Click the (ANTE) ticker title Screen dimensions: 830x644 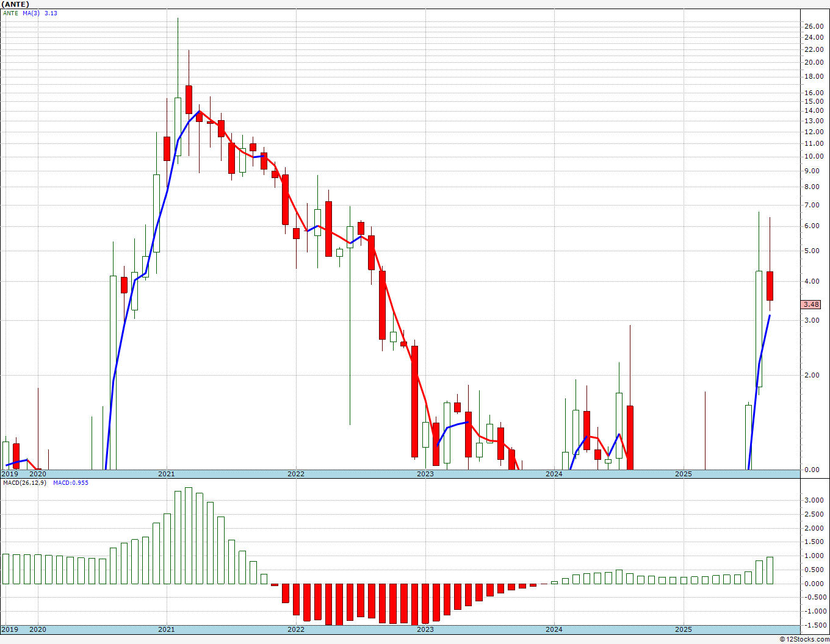point(15,4)
